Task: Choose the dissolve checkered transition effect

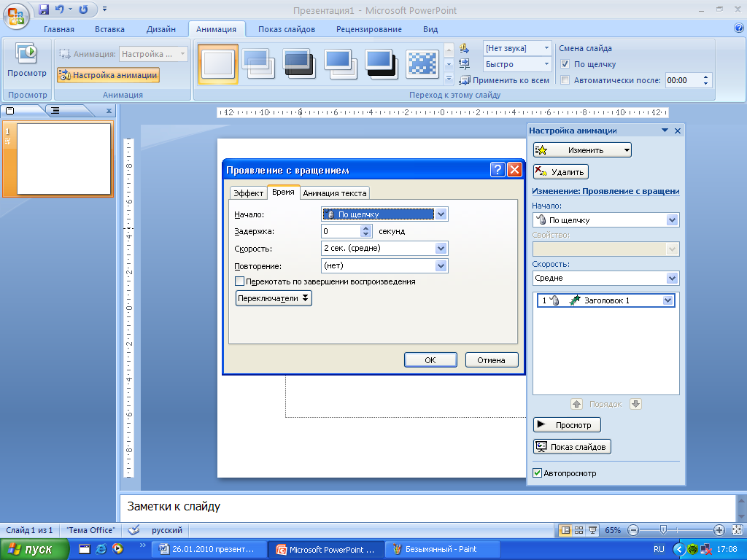Action: pos(422,64)
